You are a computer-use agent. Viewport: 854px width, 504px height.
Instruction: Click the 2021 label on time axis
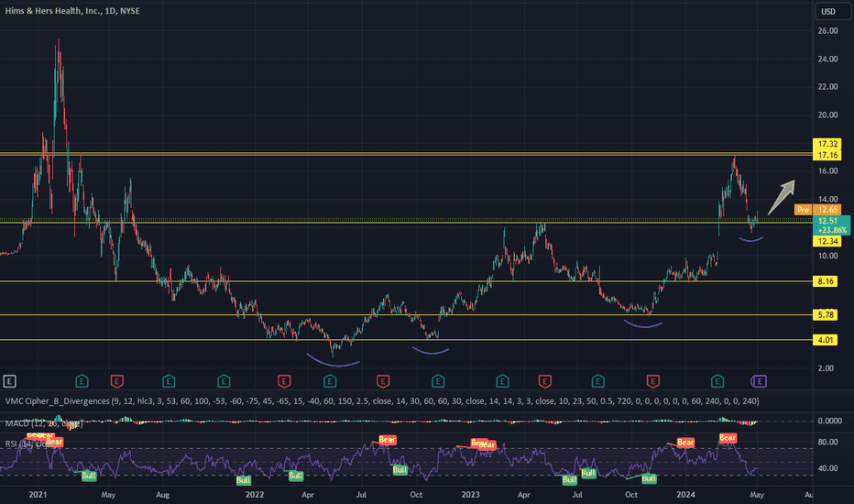tap(38, 495)
